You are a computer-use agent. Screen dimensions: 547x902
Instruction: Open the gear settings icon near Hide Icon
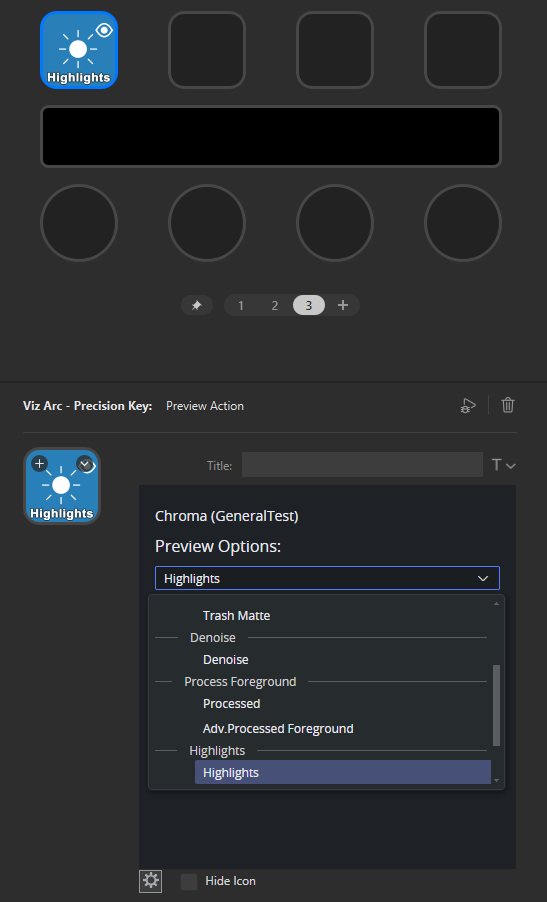pyautogui.click(x=151, y=881)
